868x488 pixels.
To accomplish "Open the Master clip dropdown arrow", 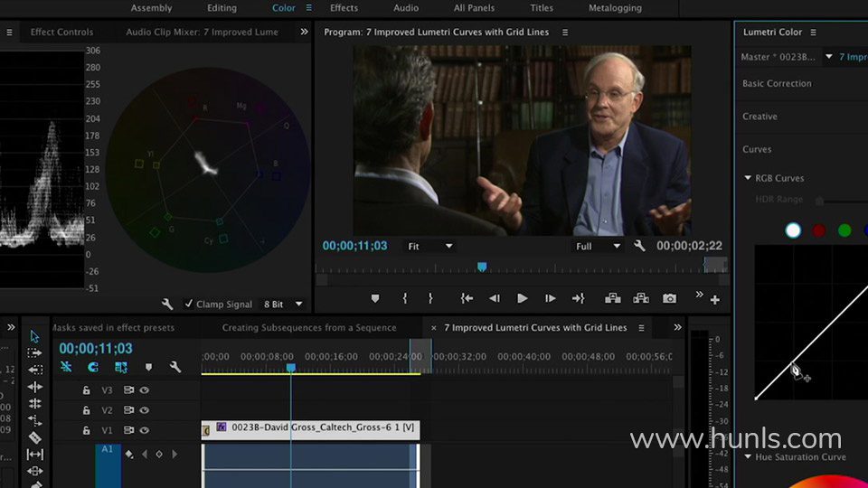I will tap(829, 56).
